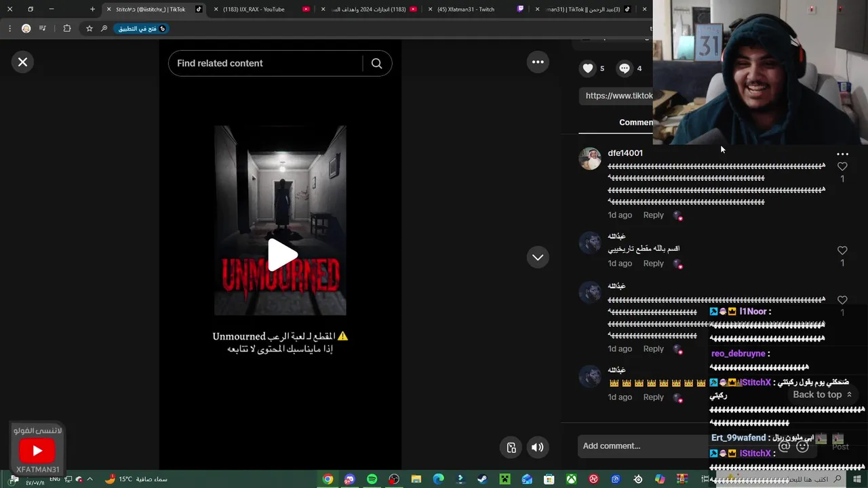
Task: Toggle auto-scroll icon beside volume
Action: [511, 447]
